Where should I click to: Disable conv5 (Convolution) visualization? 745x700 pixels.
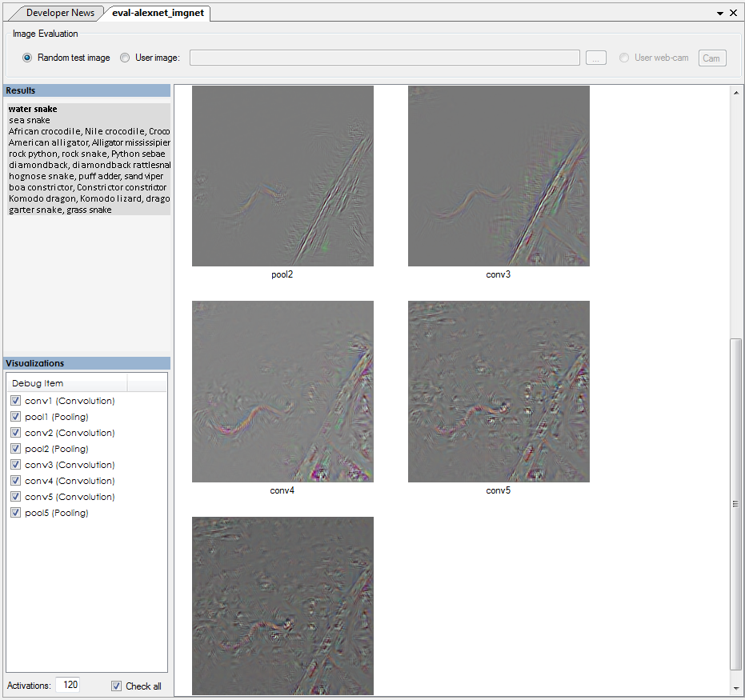(16, 497)
